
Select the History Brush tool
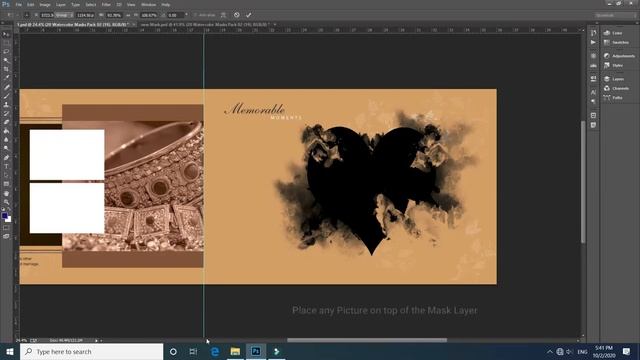pos(6,113)
